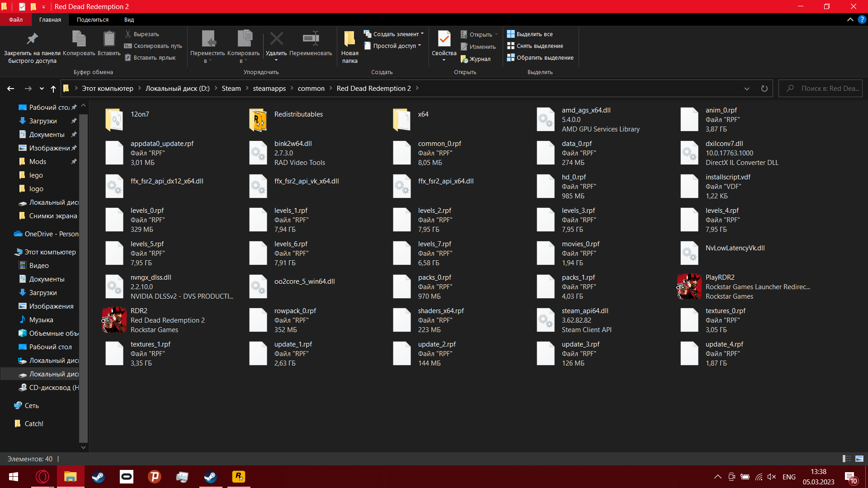The width and height of the screenshot is (868, 488).
Task: Open Create item (Создать элемент) dropdown
Action: pos(394,34)
